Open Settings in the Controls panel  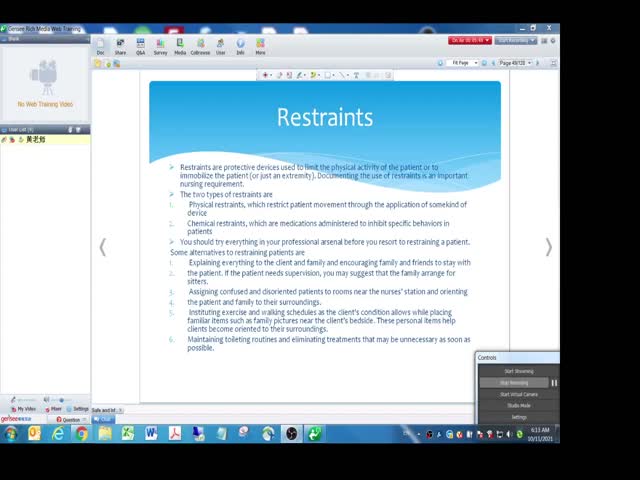tap(518, 417)
